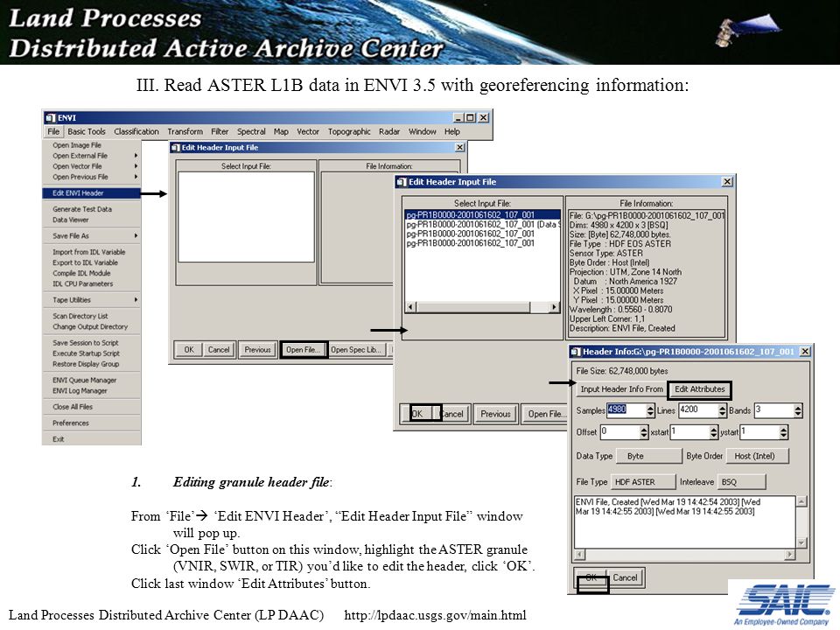Image resolution: width=840 pixels, height=630 pixels.
Task: Click Cancel in Header Info window
Action: tap(625, 578)
